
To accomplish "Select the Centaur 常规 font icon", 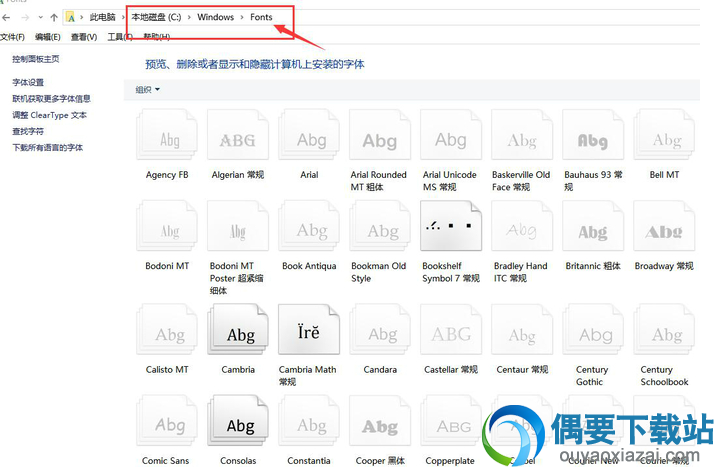I will point(522,329).
